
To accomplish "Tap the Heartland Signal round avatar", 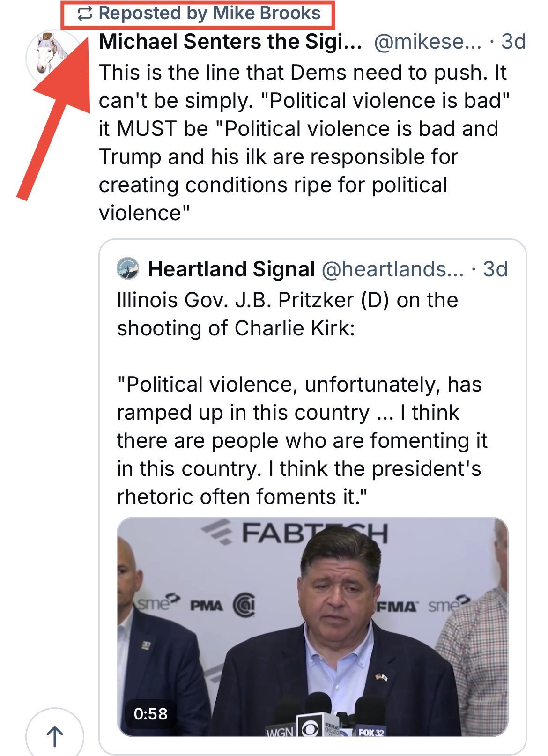I will [127, 269].
